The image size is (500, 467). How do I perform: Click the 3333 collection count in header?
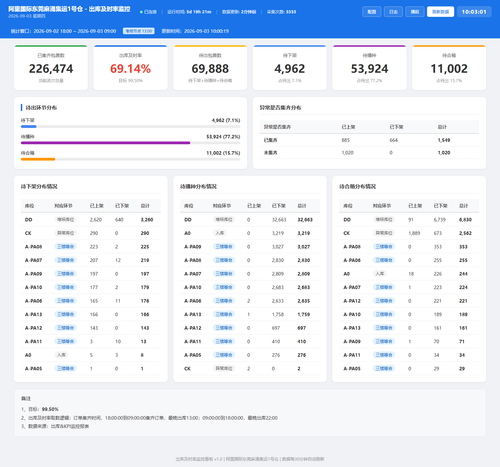(x=291, y=12)
